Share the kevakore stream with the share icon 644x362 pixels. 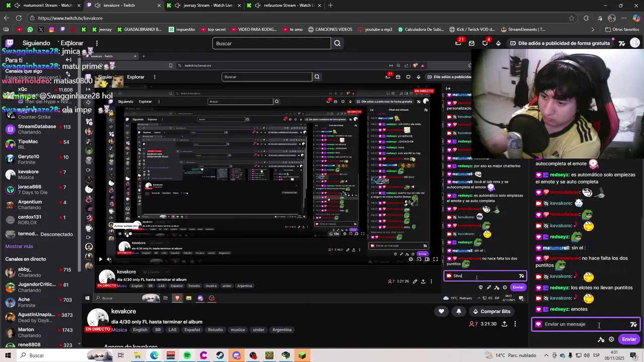[x=504, y=324]
